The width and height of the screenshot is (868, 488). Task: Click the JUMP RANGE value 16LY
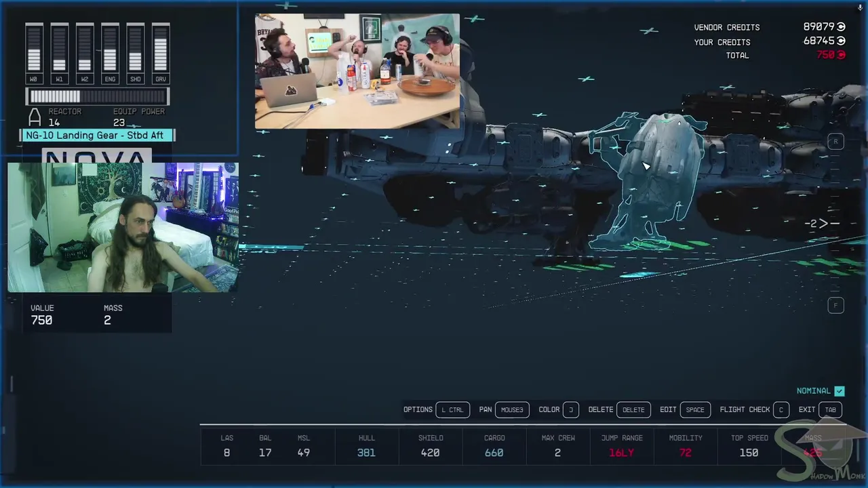pos(621,453)
